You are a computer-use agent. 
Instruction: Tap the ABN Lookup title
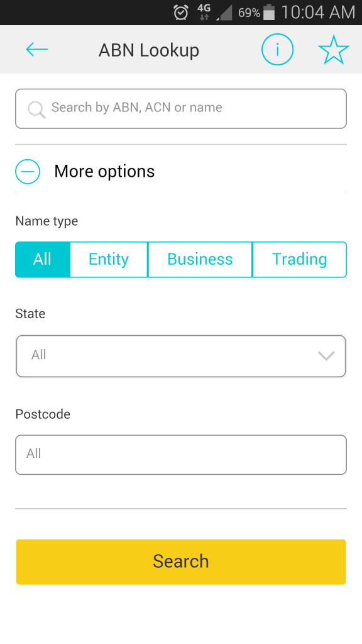[148, 50]
